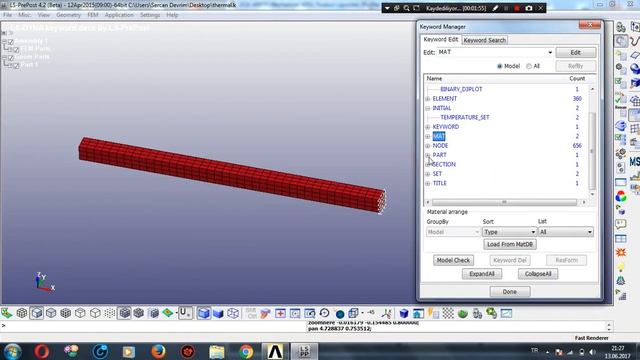Open the File menu

[x=7, y=15]
